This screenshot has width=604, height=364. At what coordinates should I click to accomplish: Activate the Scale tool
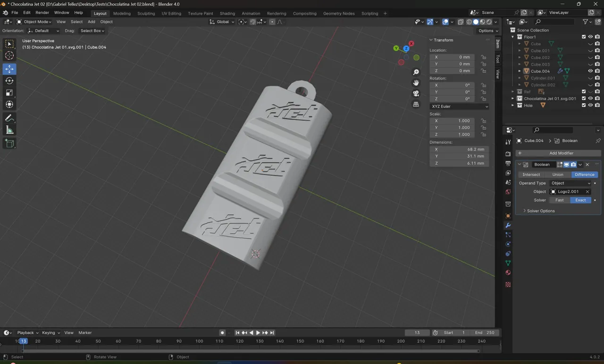coord(9,92)
